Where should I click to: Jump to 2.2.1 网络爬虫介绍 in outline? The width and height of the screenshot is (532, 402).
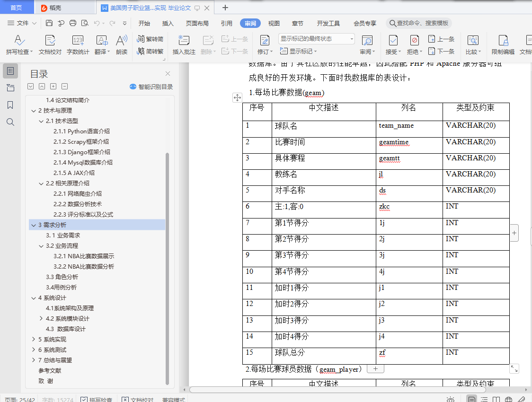tap(77, 194)
